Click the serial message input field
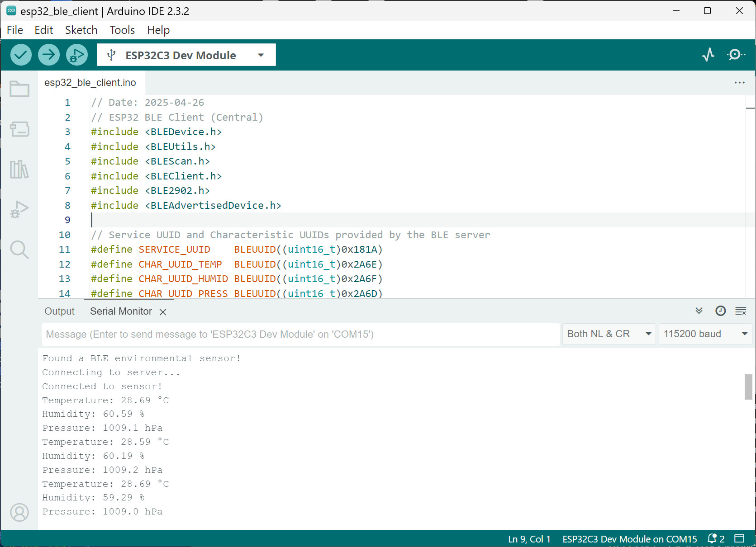Viewport: 756px width, 547px height. tap(301, 335)
